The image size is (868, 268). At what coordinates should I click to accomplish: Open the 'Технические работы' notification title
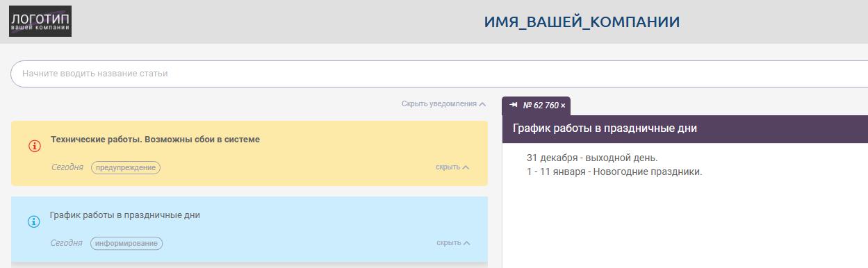[155, 140]
